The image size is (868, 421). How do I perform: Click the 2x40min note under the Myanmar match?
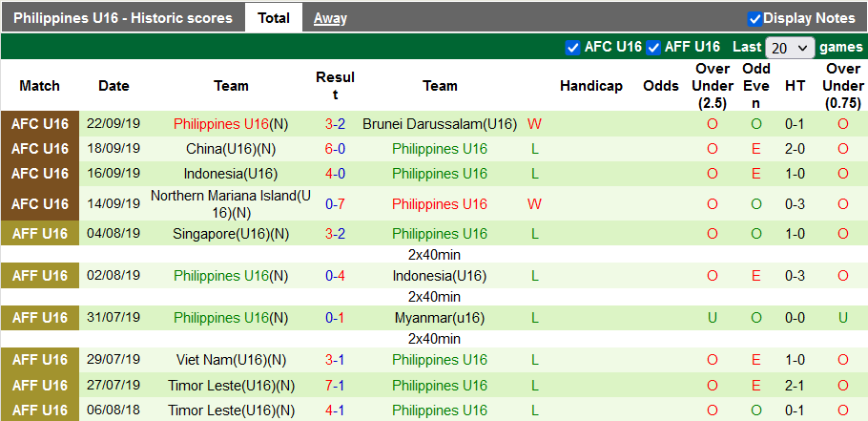[434, 339]
